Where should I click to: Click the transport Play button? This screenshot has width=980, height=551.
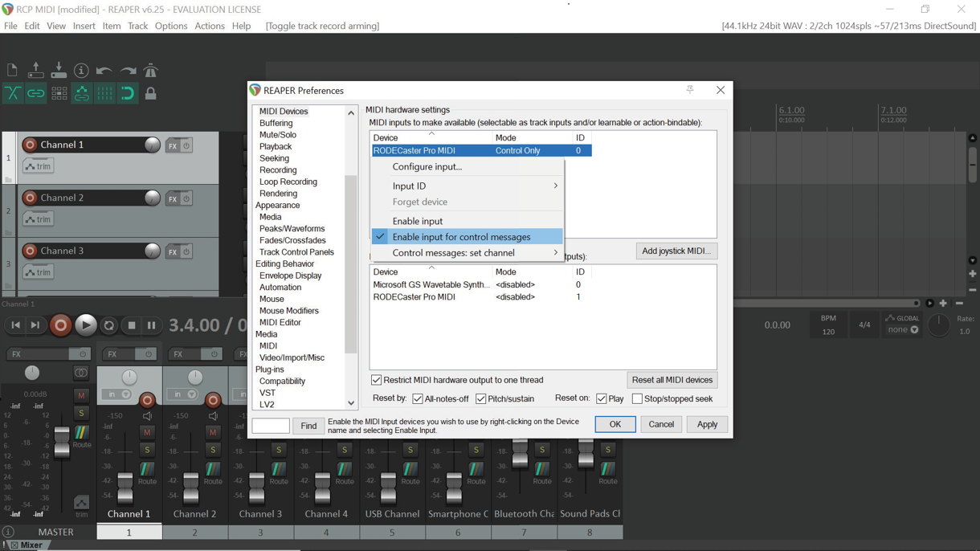point(85,325)
